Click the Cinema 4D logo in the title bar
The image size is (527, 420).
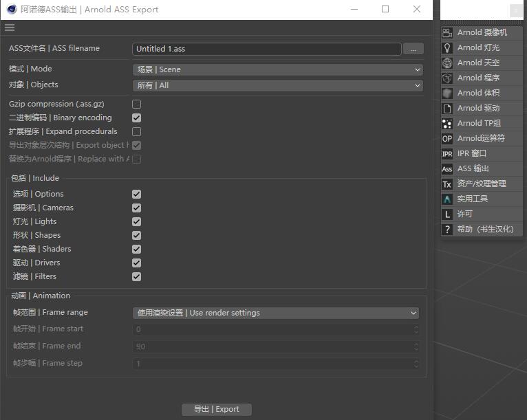(12, 10)
